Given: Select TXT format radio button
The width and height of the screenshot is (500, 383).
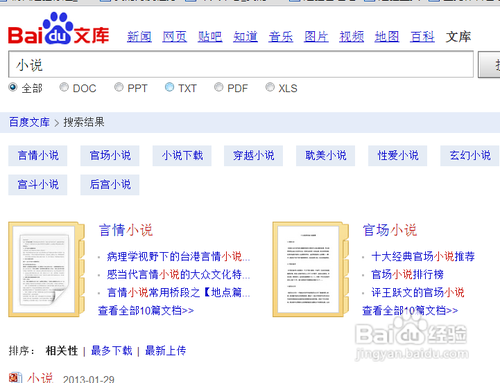Looking at the screenshot, I should (169, 87).
